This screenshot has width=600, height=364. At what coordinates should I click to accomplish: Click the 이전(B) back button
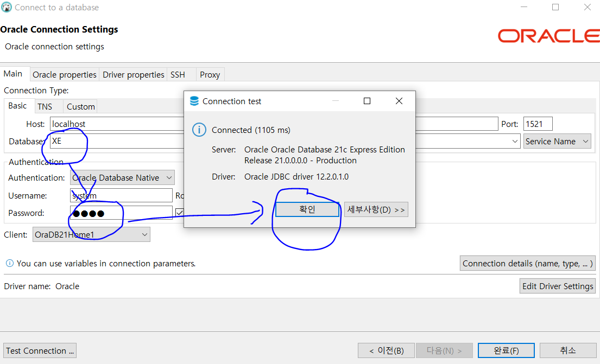click(386, 350)
